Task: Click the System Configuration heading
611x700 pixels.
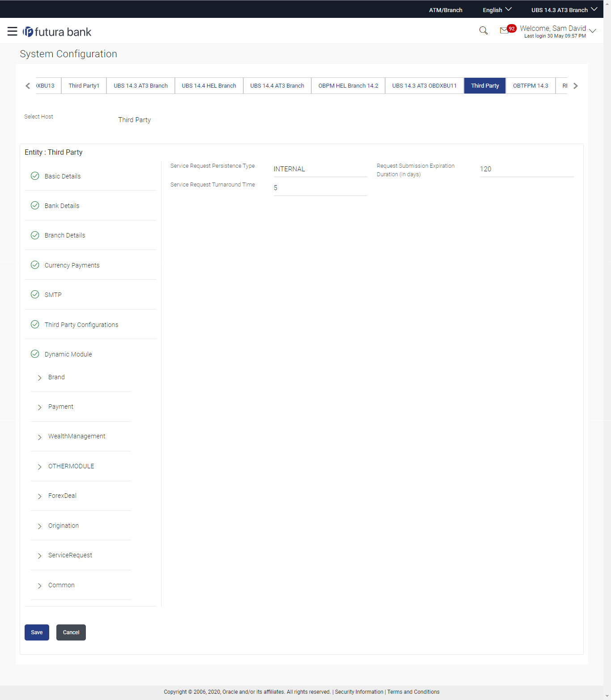Action: (x=68, y=54)
